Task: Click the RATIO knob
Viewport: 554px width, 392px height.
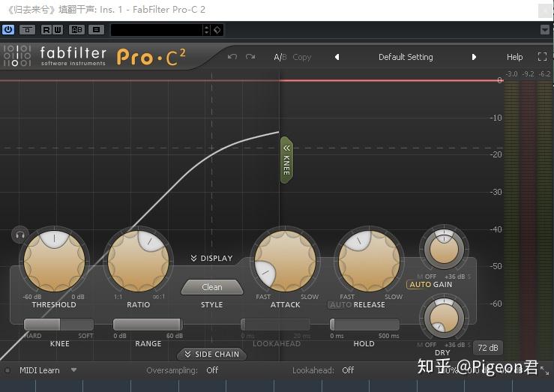Action: point(139,262)
